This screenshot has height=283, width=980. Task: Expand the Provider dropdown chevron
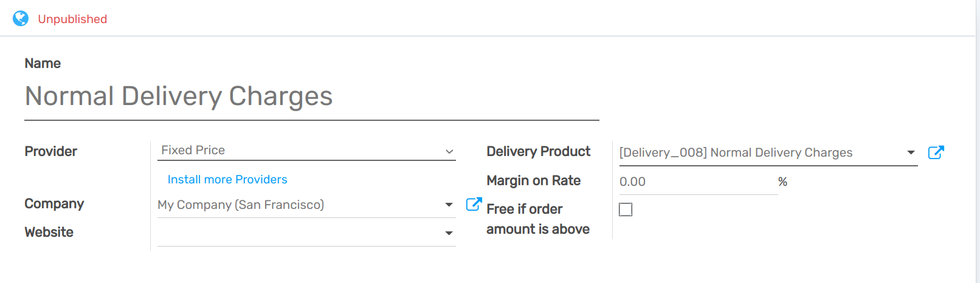(x=449, y=151)
